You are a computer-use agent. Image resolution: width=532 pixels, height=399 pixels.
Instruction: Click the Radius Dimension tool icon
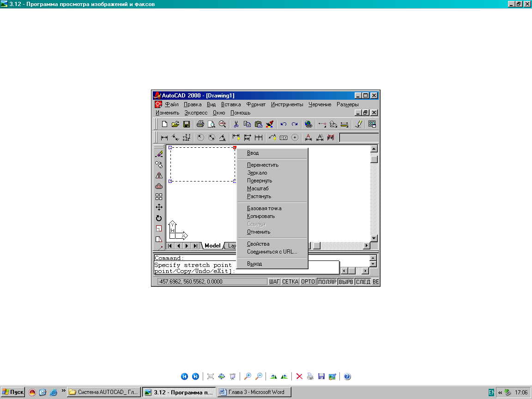tap(200, 138)
